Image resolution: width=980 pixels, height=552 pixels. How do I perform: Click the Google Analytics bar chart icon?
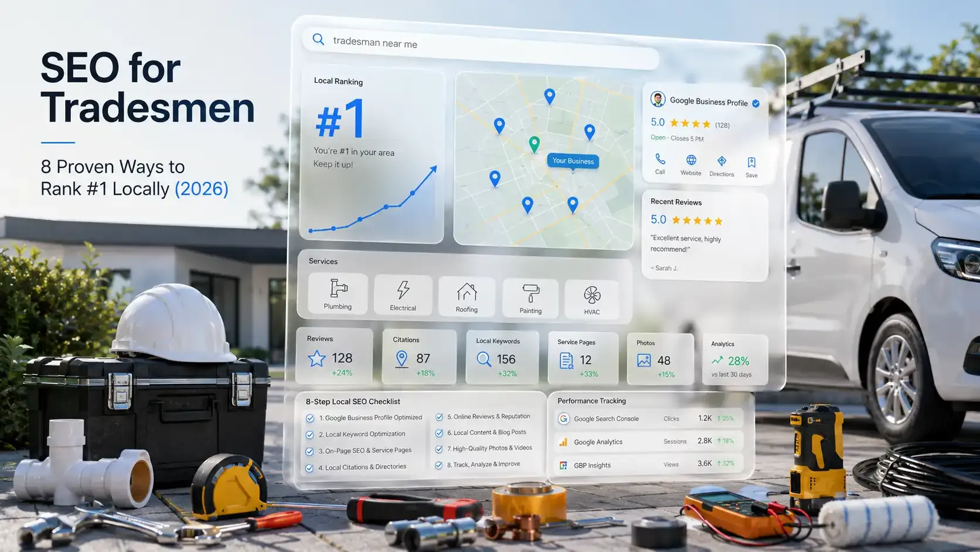(563, 442)
